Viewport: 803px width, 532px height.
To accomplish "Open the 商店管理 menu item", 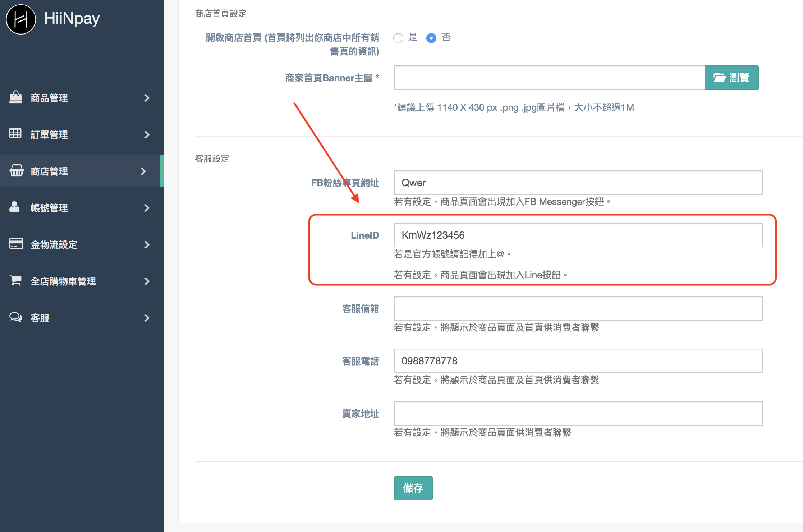I will tap(82, 171).
